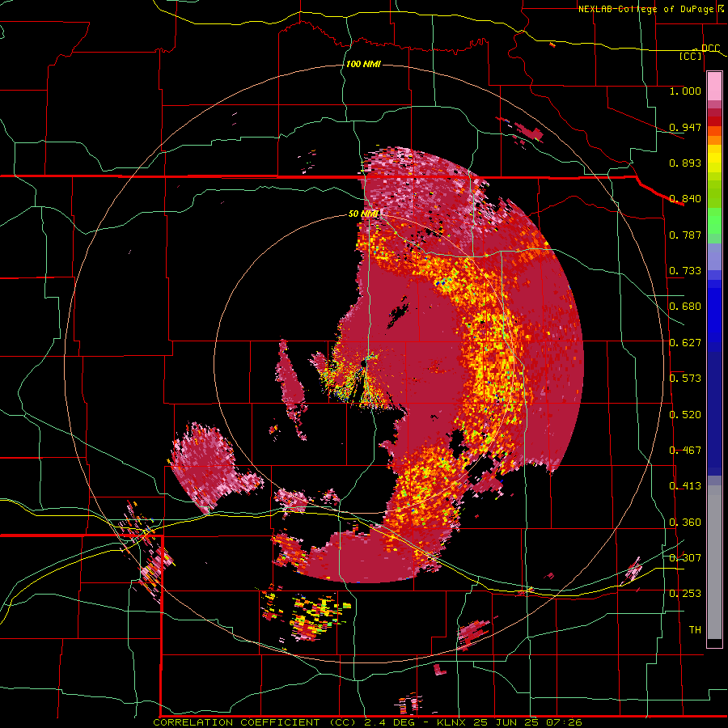The width and height of the screenshot is (728, 728).
Task: Click the 50 NMI range ring label
Action: (x=363, y=214)
